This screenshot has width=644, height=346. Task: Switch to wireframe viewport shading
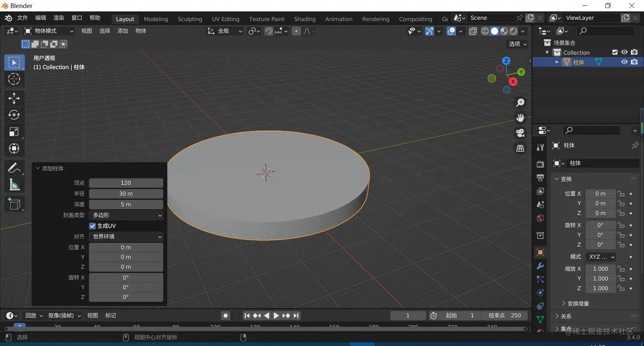point(485,31)
